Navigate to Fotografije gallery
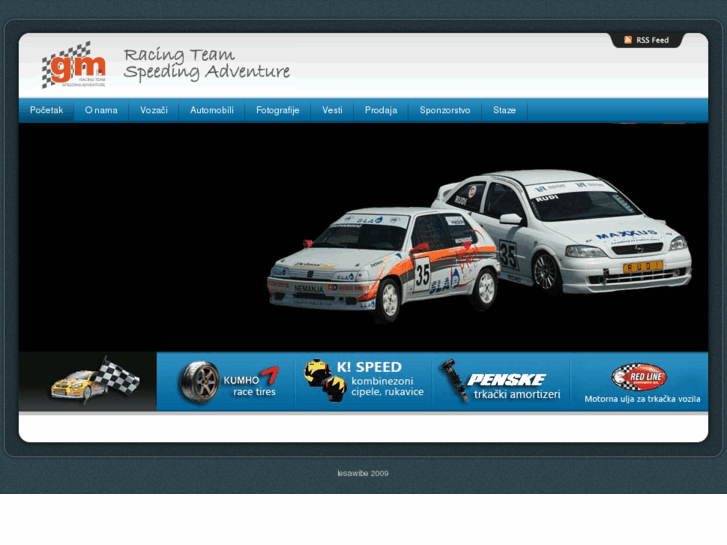727x545 pixels. (278, 110)
